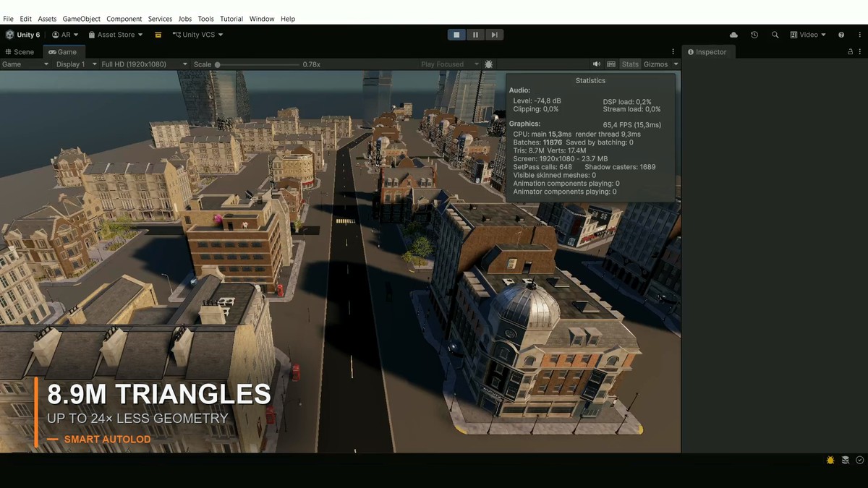The image size is (868, 488).
Task: Click the status bar checkmark activity icon
Action: tap(860, 460)
